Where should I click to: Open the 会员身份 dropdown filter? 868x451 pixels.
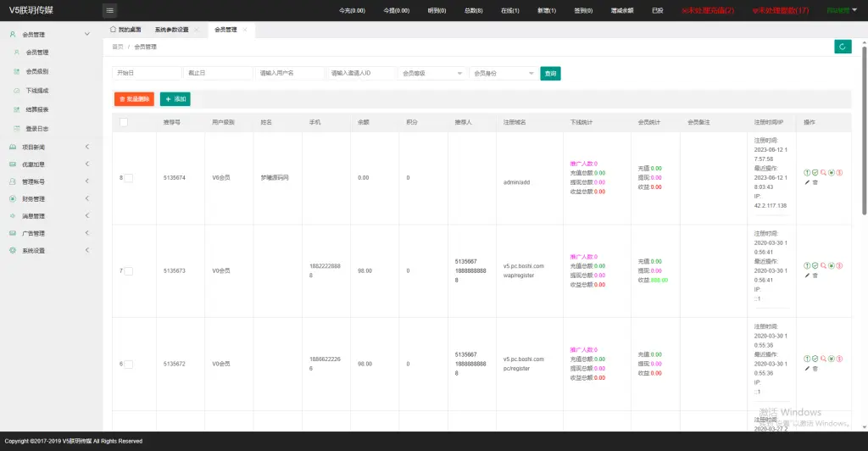[503, 74]
